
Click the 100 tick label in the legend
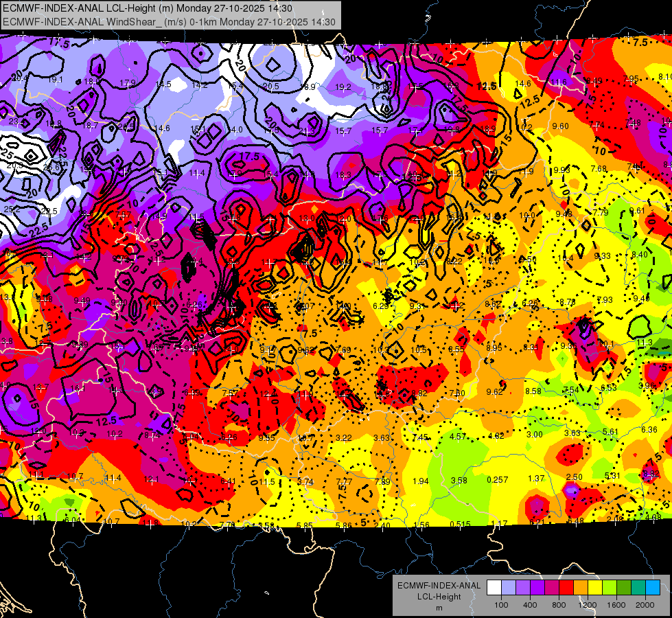pyautogui.click(x=501, y=605)
